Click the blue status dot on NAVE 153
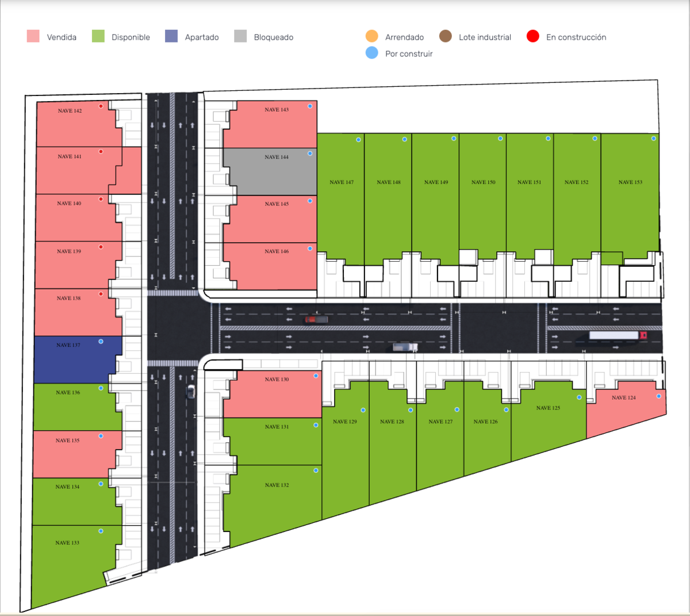 tap(653, 139)
